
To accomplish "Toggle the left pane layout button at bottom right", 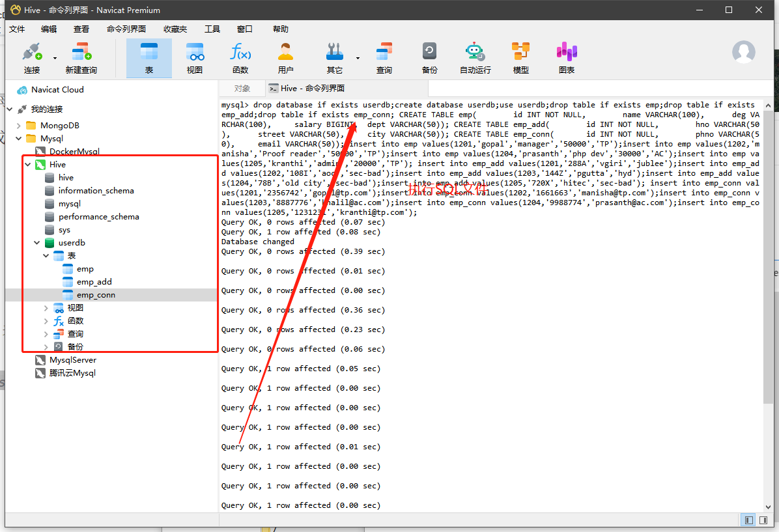I will [x=748, y=520].
